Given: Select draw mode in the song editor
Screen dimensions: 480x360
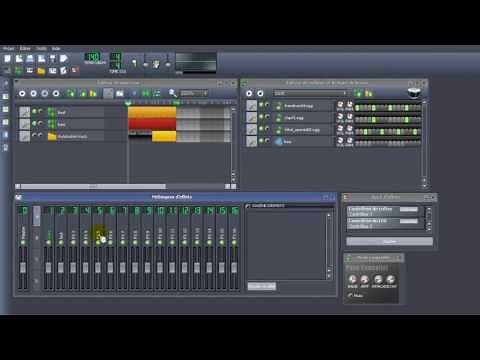Looking at the screenshot, I should [108, 93].
